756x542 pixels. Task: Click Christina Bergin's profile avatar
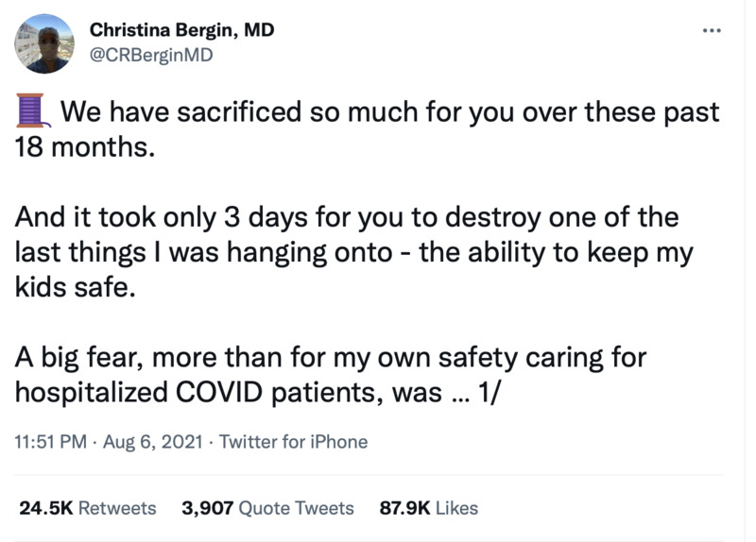click(44, 43)
